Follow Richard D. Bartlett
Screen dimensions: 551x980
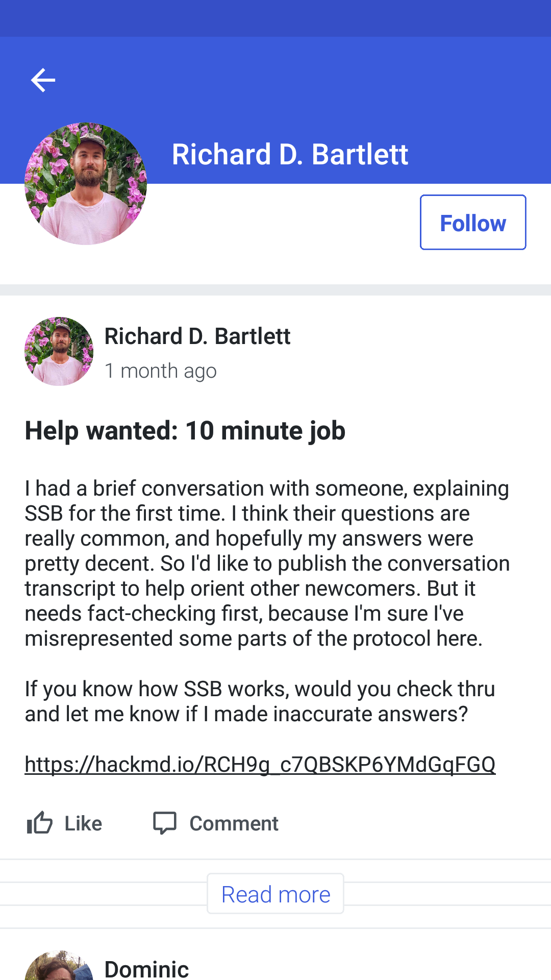(472, 223)
